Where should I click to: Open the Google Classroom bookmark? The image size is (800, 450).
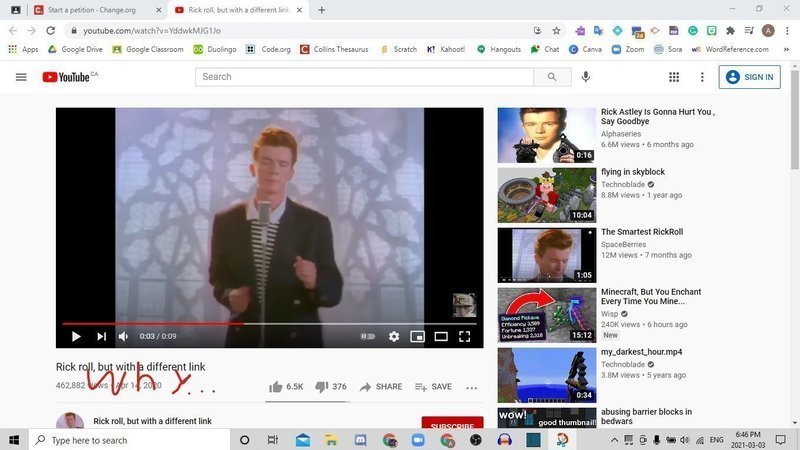click(x=148, y=49)
